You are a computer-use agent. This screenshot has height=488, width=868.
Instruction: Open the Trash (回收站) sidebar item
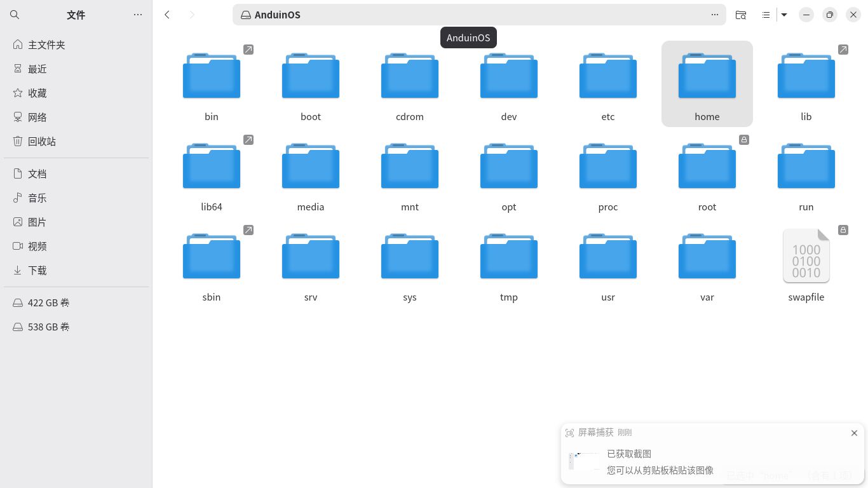(42, 141)
